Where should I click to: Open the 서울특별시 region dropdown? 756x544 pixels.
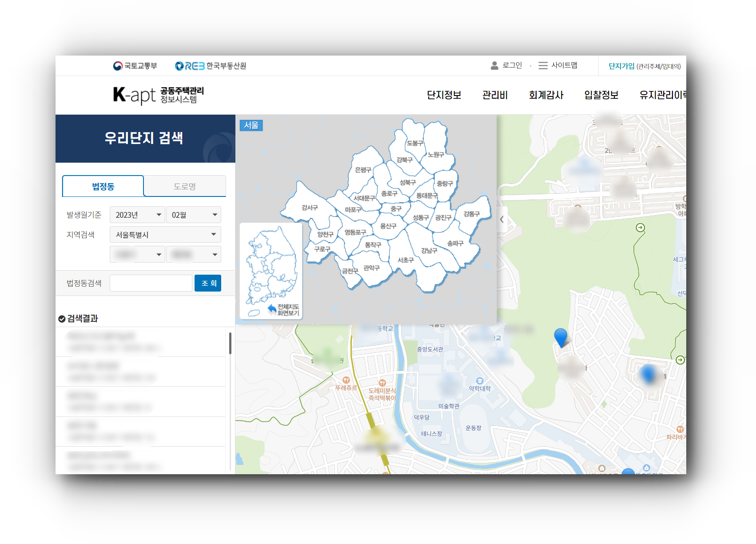click(x=165, y=235)
